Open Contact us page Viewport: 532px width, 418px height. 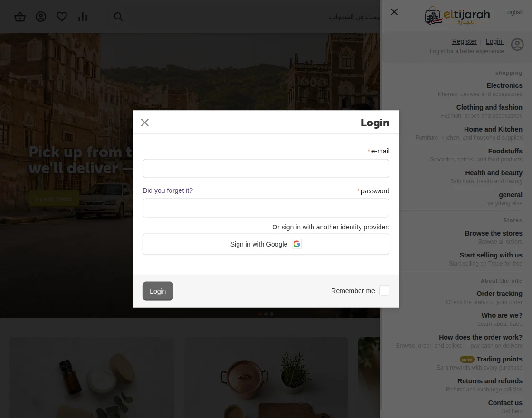[505, 403]
